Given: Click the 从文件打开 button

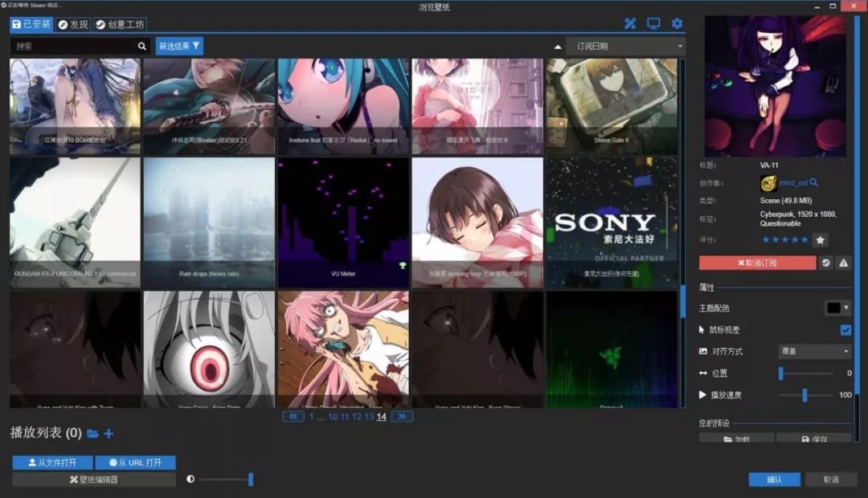Looking at the screenshot, I should (x=52, y=463).
